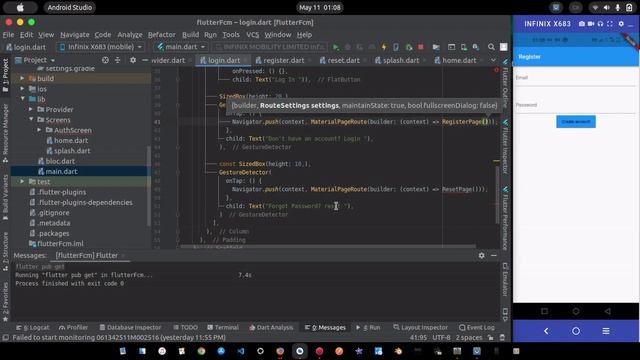The image size is (640, 360).
Task: Click the Messages panel settings gear
Action: [x=482, y=256]
